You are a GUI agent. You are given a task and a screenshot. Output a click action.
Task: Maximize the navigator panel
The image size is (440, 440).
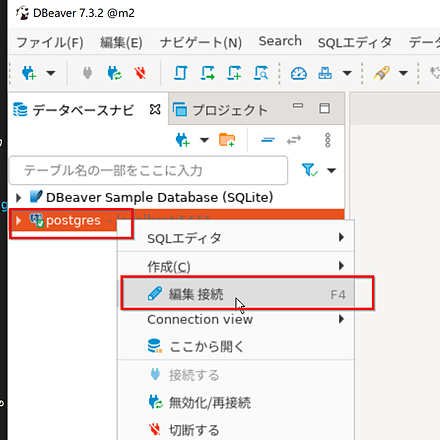(x=325, y=108)
